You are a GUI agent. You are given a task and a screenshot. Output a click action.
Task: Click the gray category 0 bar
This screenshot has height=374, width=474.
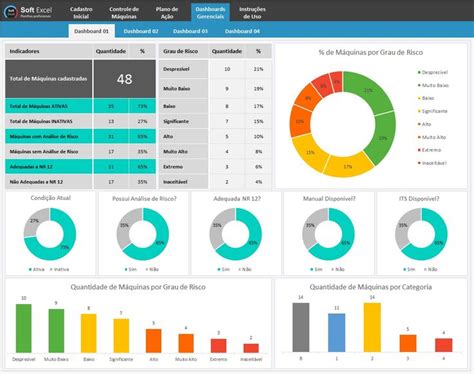pos(301,327)
